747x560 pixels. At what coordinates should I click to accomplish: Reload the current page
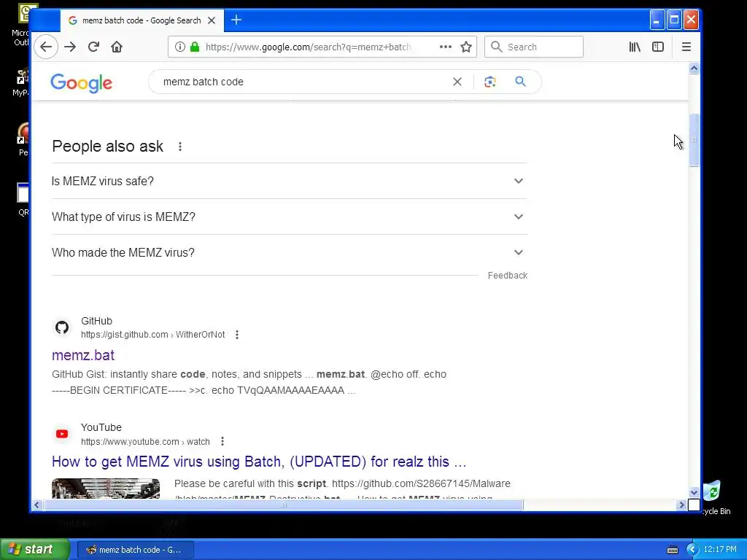coord(93,47)
